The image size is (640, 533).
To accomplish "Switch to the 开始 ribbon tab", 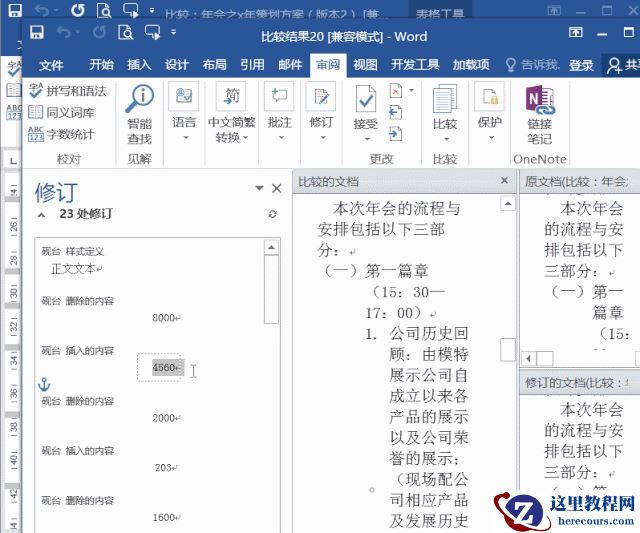I will click(x=102, y=64).
